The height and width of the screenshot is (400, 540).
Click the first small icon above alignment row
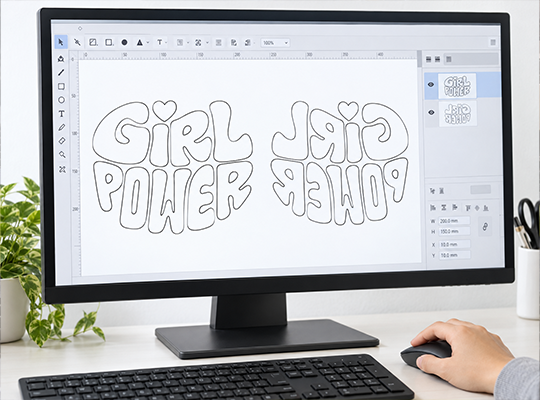tap(432, 190)
